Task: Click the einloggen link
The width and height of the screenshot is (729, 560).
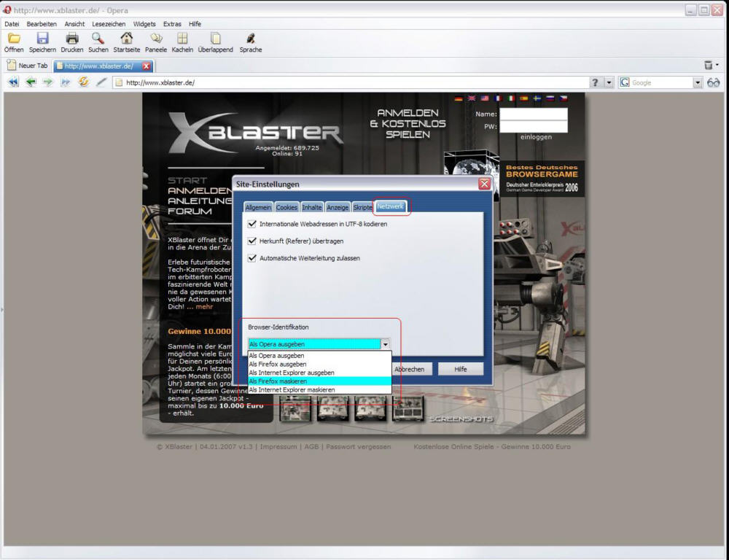Action: pyautogui.click(x=536, y=137)
